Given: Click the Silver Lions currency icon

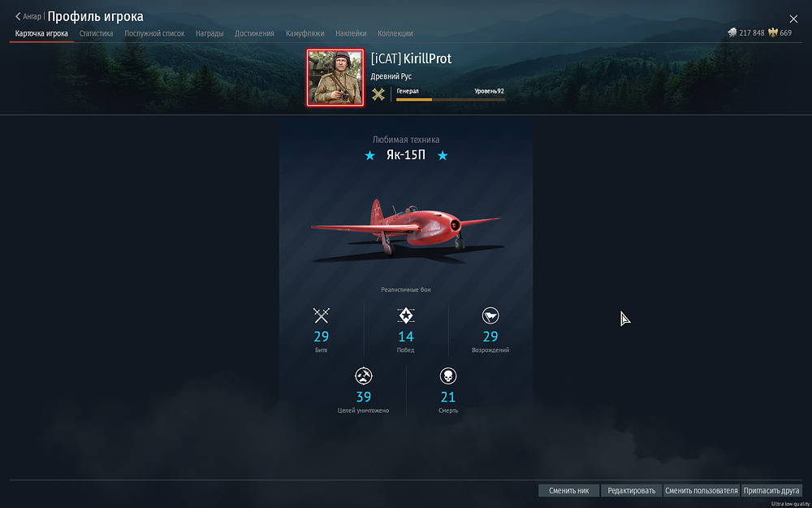Looking at the screenshot, I should (x=732, y=33).
